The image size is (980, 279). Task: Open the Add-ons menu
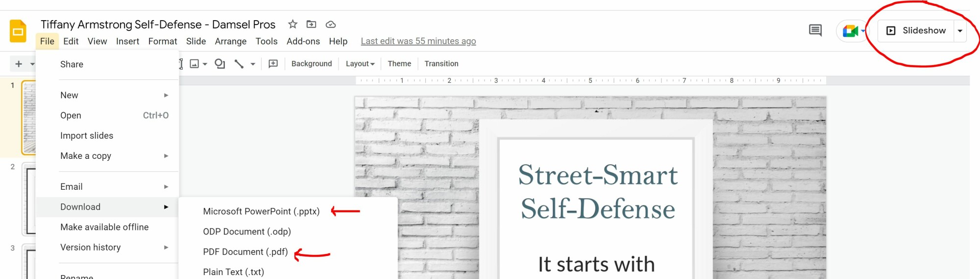tap(303, 41)
